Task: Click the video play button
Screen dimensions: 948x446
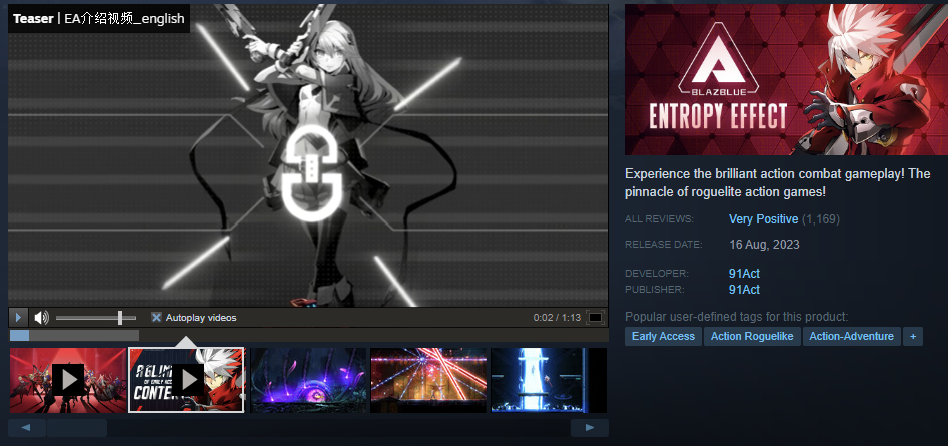Action: pyautogui.click(x=18, y=317)
